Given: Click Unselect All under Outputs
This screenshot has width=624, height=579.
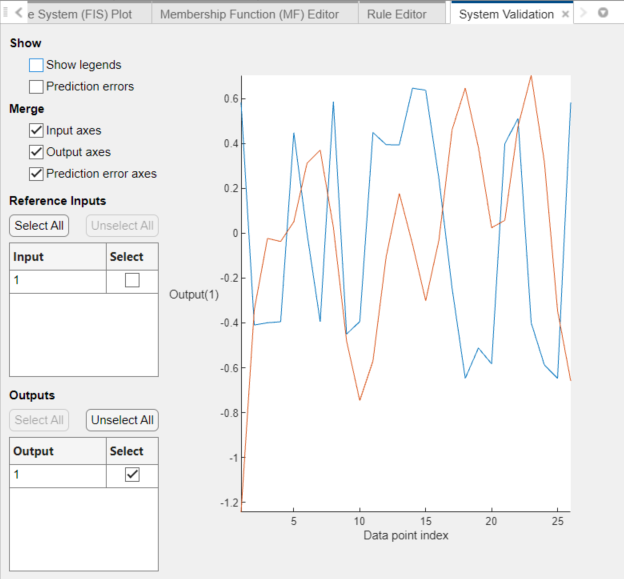Looking at the screenshot, I should tap(122, 420).
